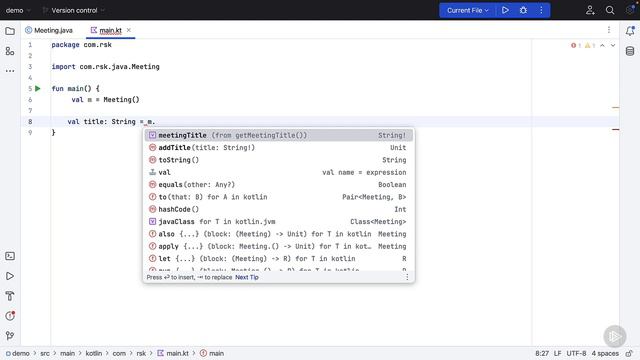This screenshot has width=640, height=360.
Task: Open the Problems tool window
Action: 10,316
